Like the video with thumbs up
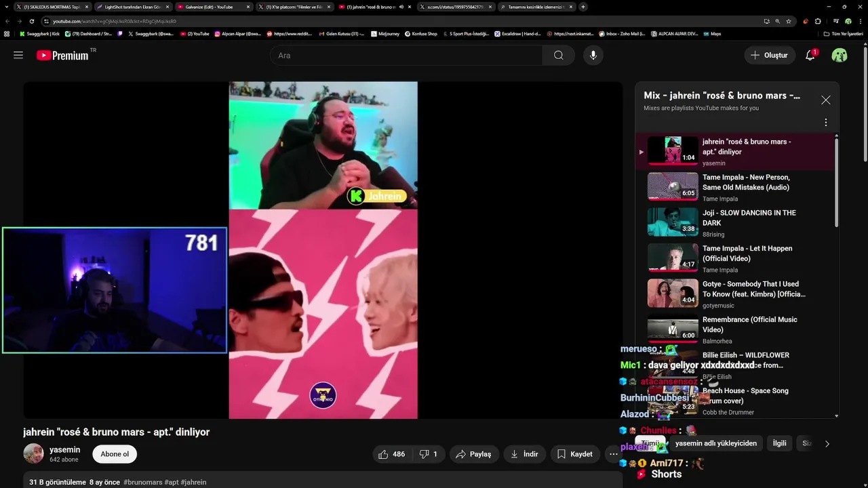 pyautogui.click(x=391, y=454)
